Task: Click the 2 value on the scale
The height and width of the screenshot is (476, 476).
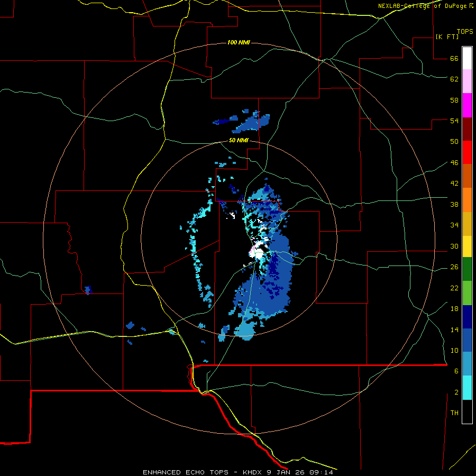Action: 456,392
